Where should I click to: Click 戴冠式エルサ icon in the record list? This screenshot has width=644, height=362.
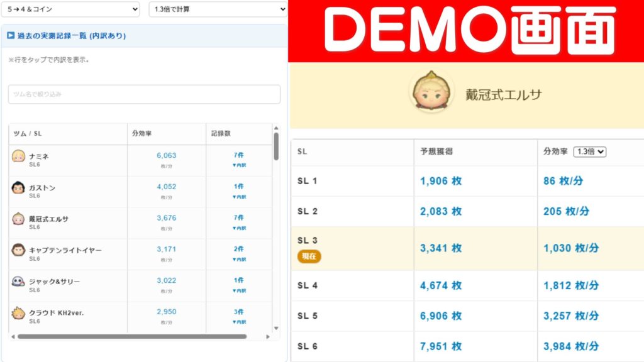pyautogui.click(x=18, y=219)
